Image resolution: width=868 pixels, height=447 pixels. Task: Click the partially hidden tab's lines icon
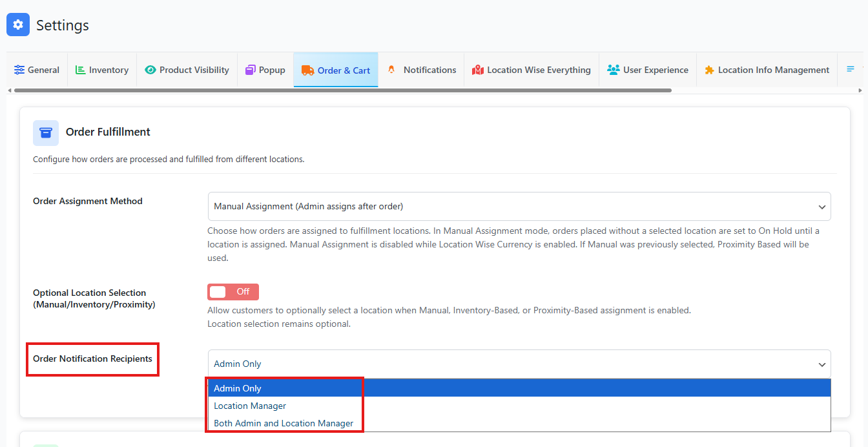pyautogui.click(x=851, y=69)
